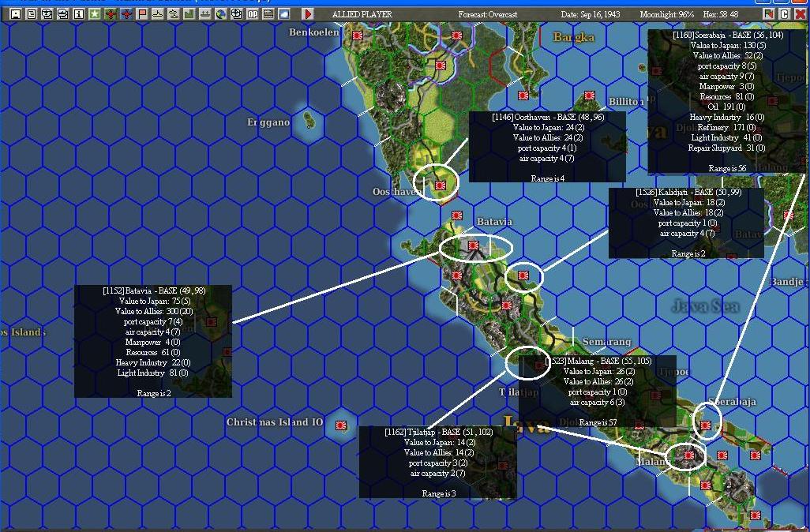This screenshot has width=810, height=532.
Task: Click the ship-with-aircraft toolbar icon
Action: point(174,14)
